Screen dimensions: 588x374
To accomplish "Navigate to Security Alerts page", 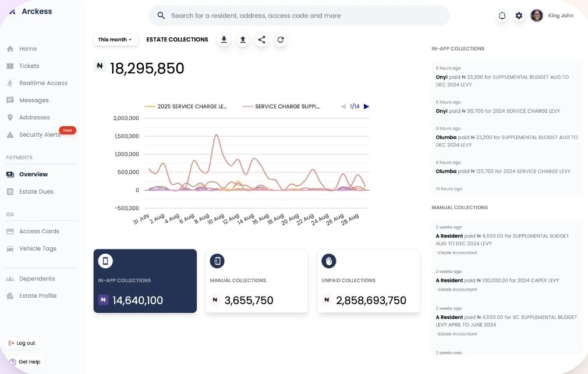I will tap(39, 134).
